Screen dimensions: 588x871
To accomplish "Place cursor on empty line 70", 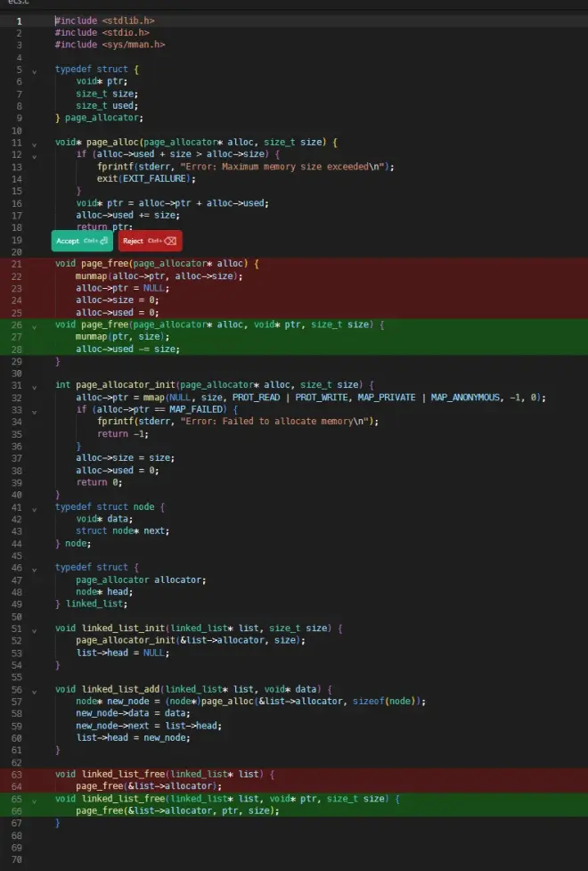I will [267, 859].
